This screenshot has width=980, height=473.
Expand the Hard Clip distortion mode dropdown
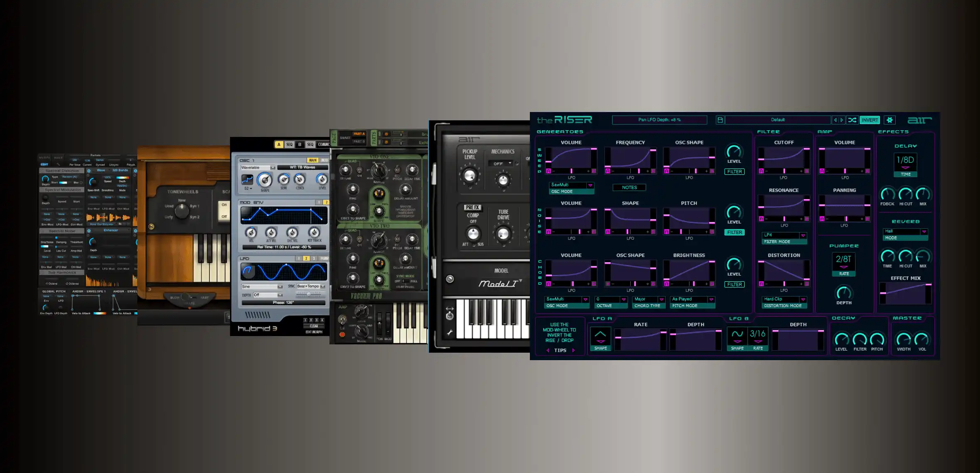tap(803, 299)
